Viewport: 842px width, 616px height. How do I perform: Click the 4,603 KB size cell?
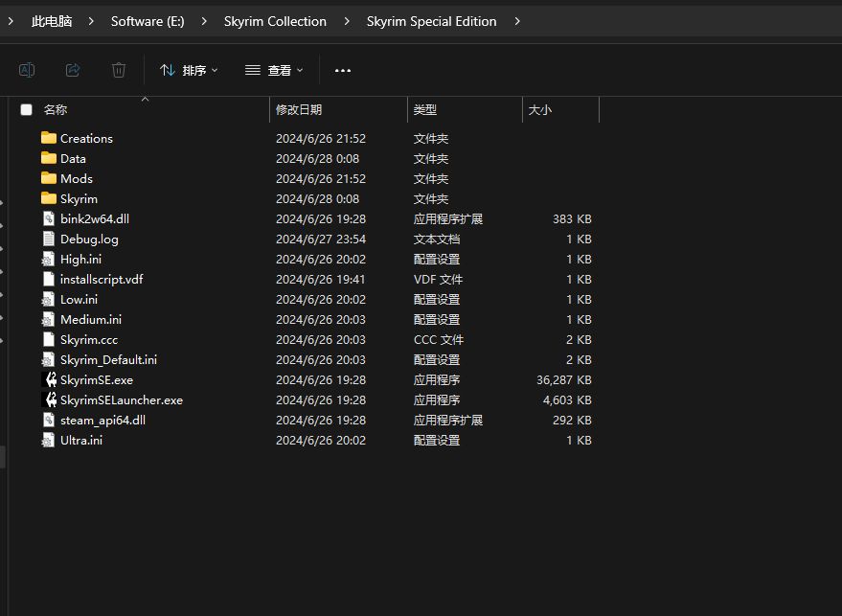coord(567,400)
